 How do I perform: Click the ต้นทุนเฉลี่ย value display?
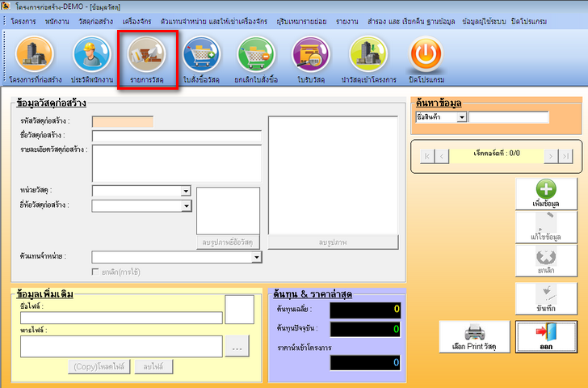point(365,310)
